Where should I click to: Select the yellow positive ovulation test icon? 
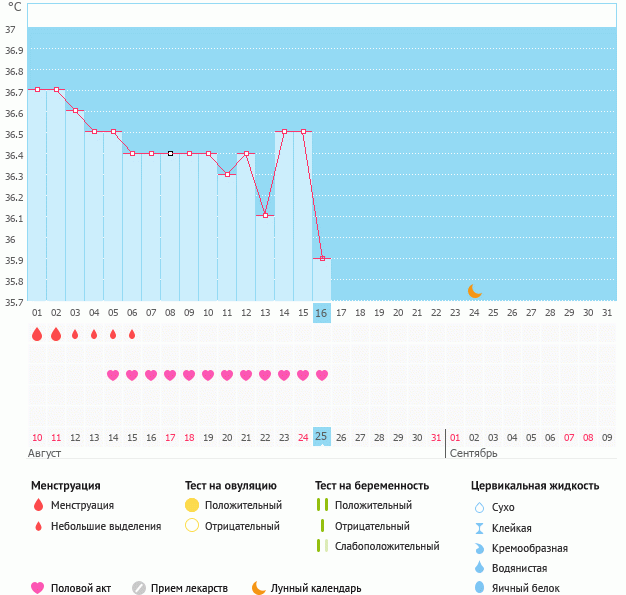pos(192,505)
